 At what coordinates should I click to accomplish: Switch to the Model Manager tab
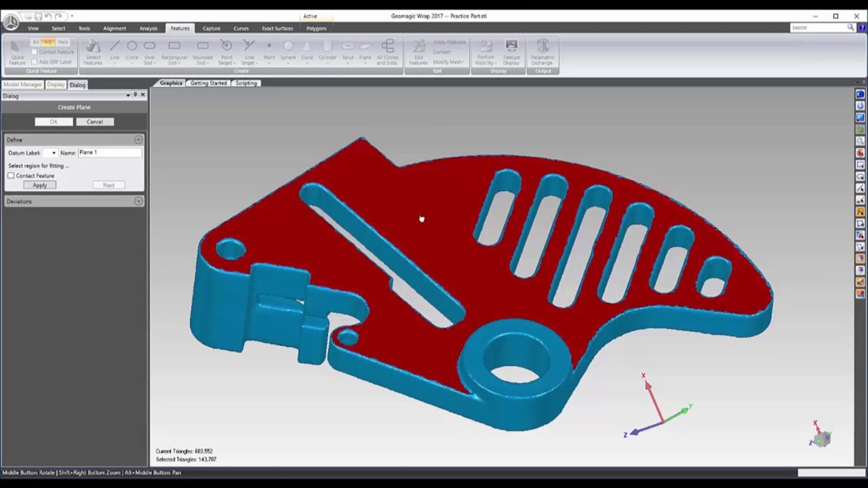coord(23,84)
